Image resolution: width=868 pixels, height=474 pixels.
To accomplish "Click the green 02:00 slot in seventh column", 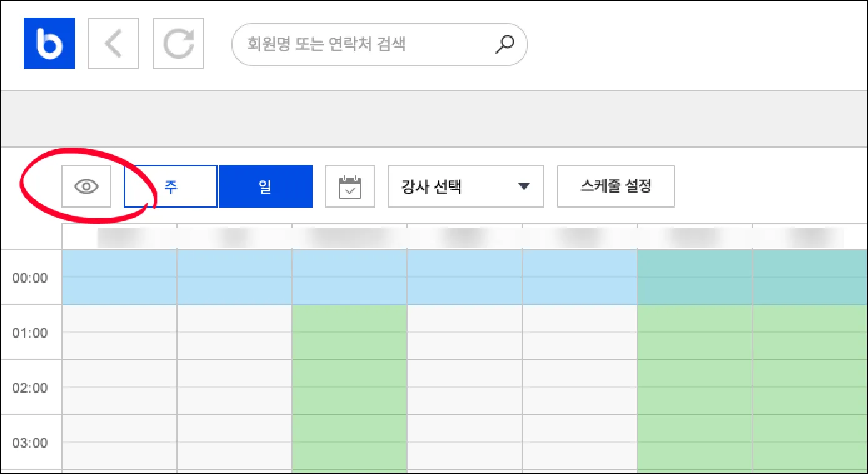I will (810, 387).
